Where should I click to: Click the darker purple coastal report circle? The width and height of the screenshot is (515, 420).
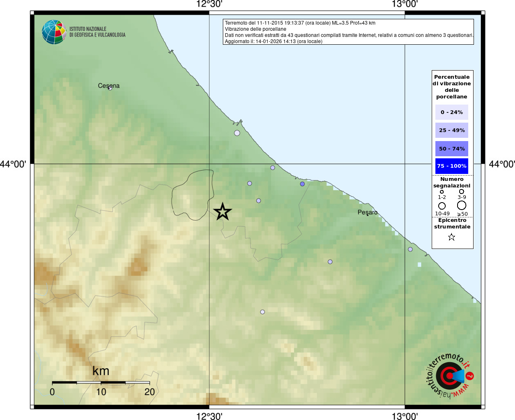tap(302, 184)
